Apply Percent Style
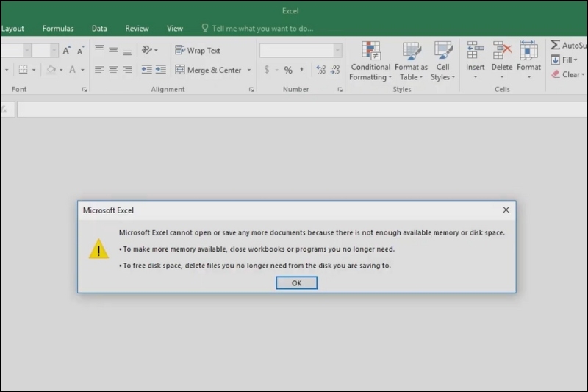The width and height of the screenshot is (588, 392). tap(288, 70)
